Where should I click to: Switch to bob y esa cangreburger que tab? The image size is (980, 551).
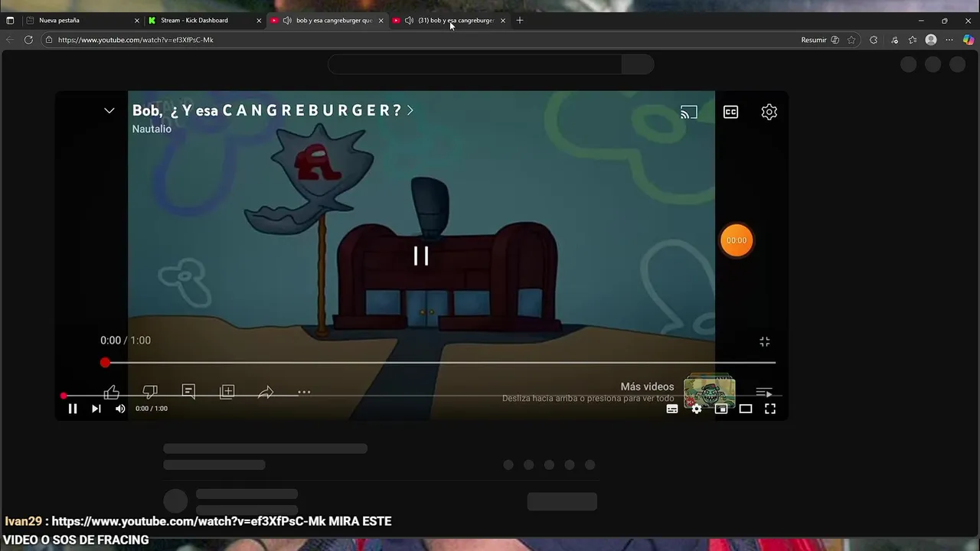click(x=326, y=21)
